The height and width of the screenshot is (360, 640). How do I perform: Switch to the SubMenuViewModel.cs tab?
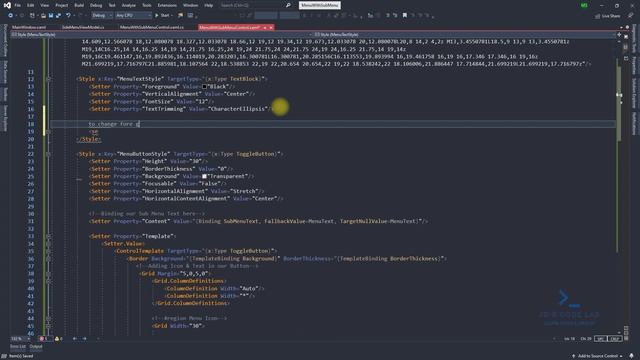click(x=83, y=27)
